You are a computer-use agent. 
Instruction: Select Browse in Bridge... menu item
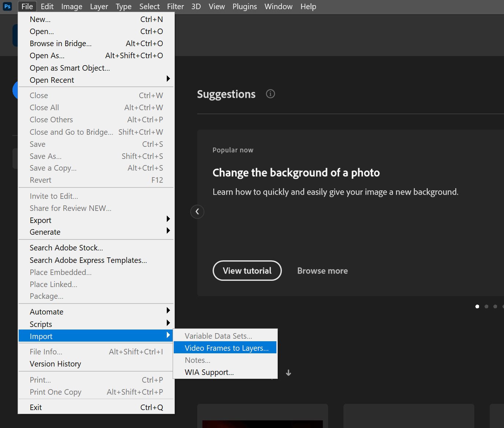click(96, 43)
